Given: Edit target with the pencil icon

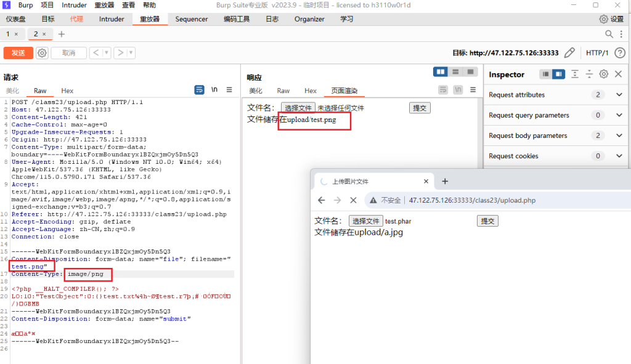Looking at the screenshot, I should point(569,53).
